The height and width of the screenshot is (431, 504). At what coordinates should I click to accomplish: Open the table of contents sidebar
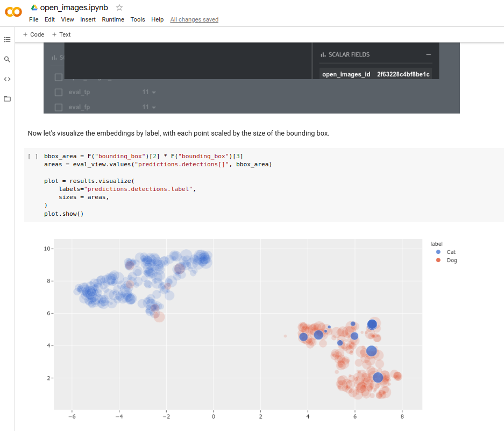[x=7, y=39]
